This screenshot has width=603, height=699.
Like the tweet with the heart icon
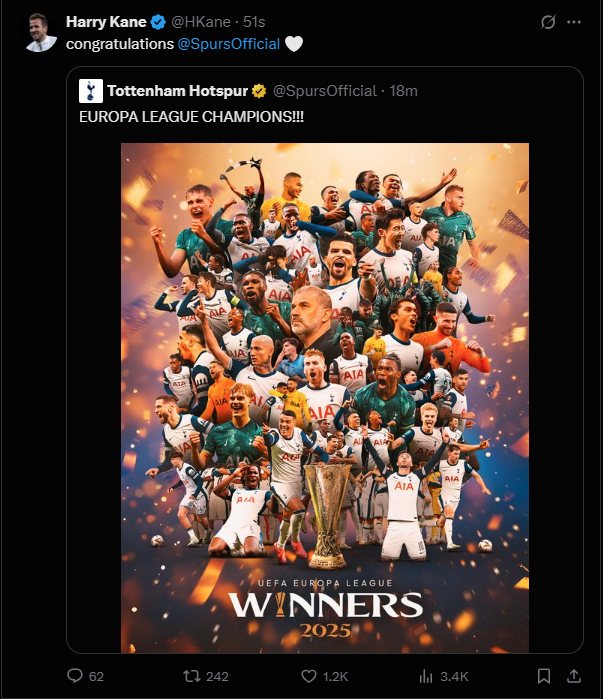tap(309, 676)
